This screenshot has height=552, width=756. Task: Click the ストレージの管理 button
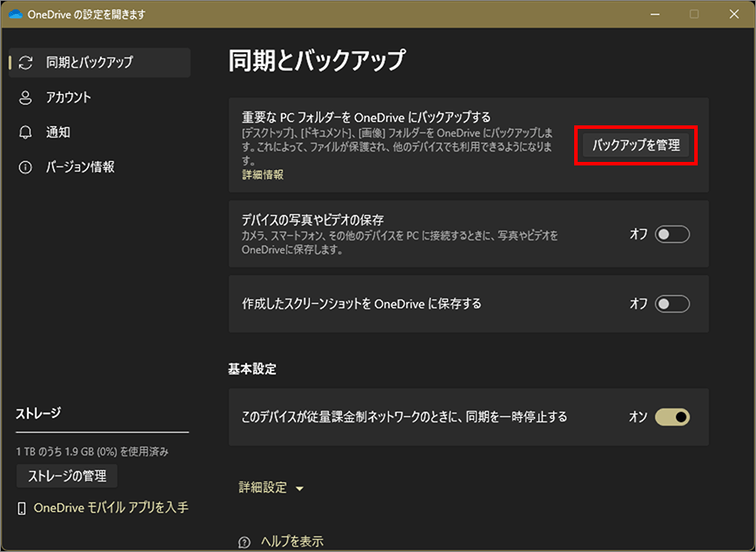(67, 476)
